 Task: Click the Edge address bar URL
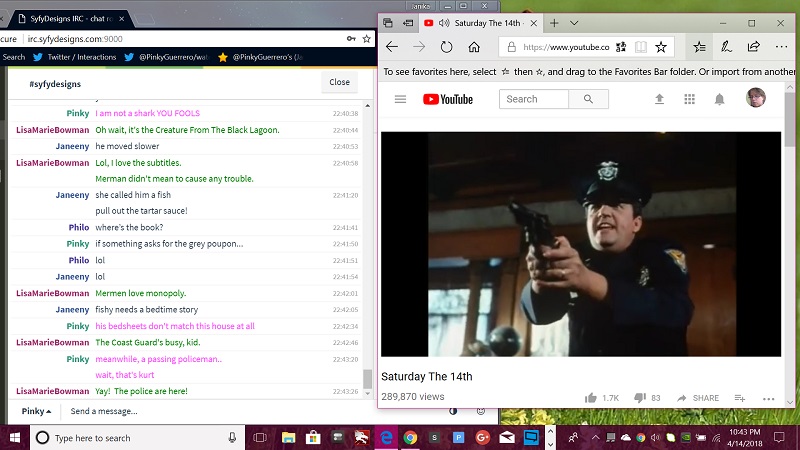(x=566, y=47)
